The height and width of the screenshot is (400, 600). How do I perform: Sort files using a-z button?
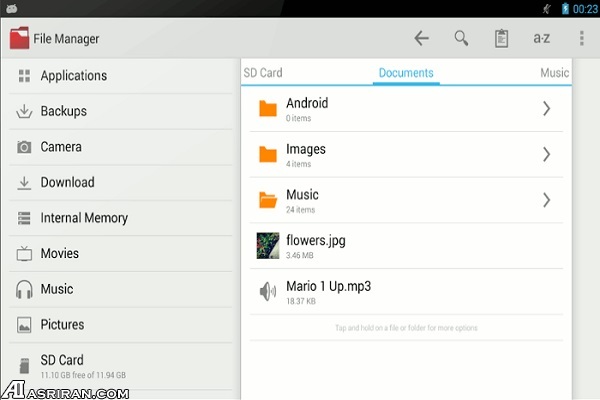pos(541,39)
